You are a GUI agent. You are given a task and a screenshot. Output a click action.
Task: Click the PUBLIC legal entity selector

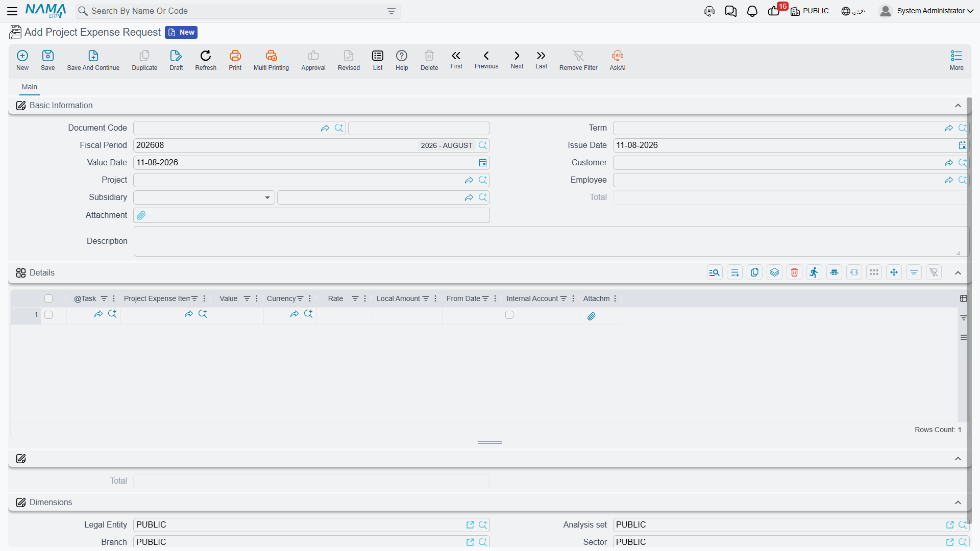[810, 11]
